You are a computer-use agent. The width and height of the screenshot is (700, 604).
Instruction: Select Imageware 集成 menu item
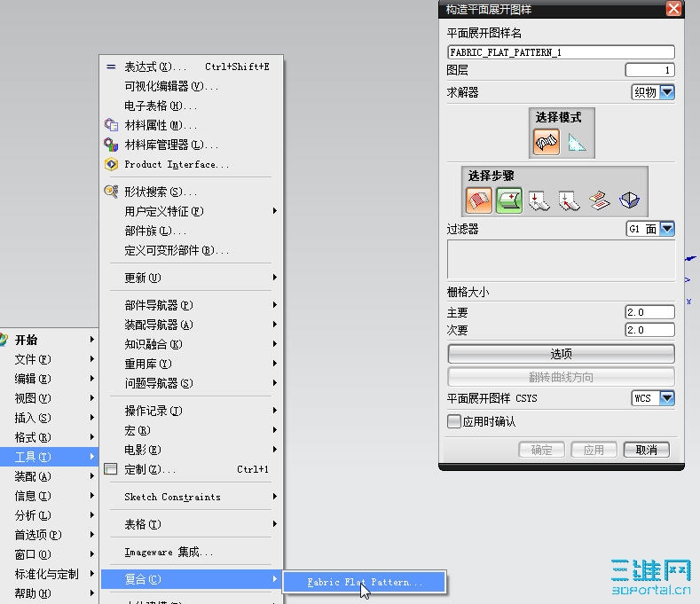[192, 552]
